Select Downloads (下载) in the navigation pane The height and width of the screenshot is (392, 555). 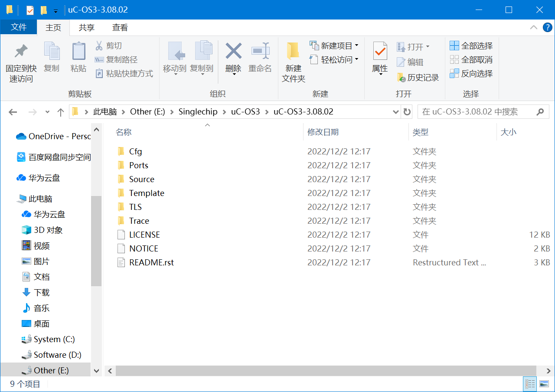tap(36, 292)
